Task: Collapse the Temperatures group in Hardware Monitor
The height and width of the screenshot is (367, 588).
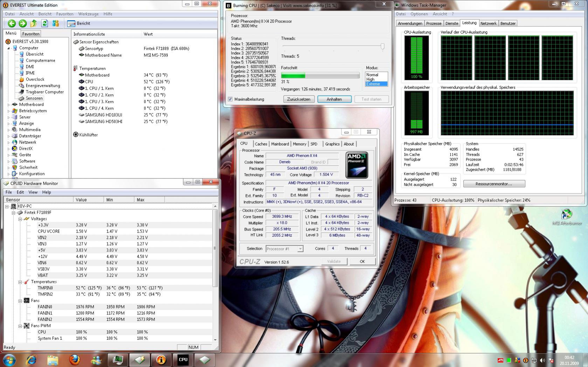Action: coord(20,282)
